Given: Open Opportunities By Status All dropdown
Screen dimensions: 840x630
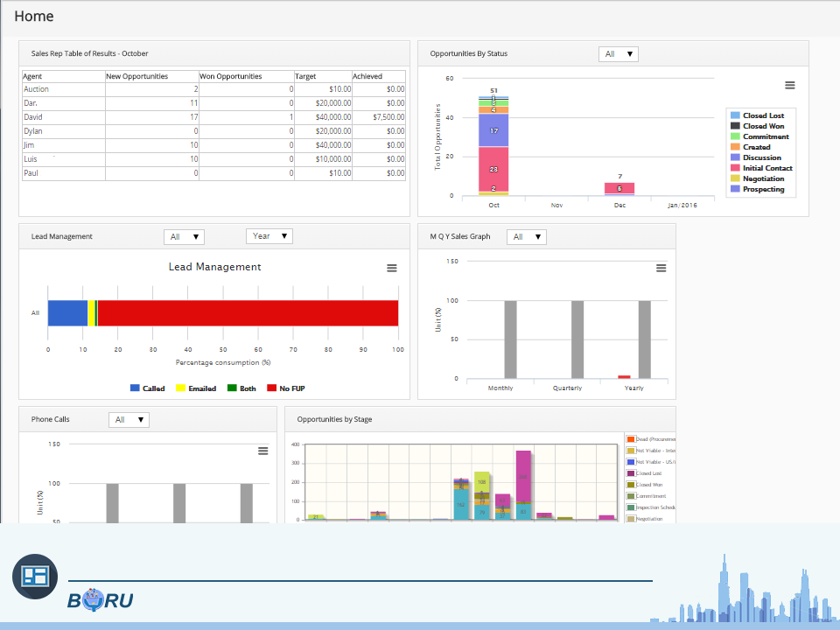Looking at the screenshot, I should 619,54.
